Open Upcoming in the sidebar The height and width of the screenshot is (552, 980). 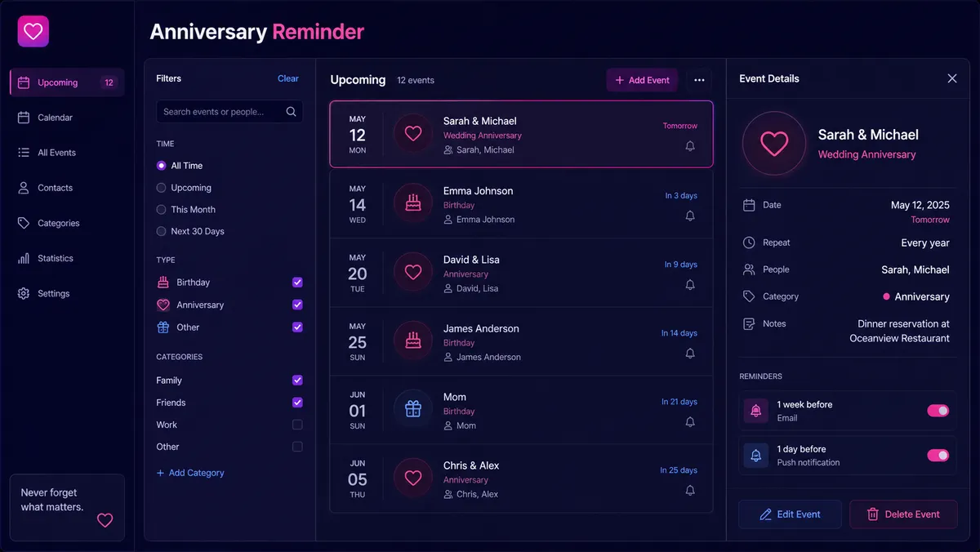[67, 82]
